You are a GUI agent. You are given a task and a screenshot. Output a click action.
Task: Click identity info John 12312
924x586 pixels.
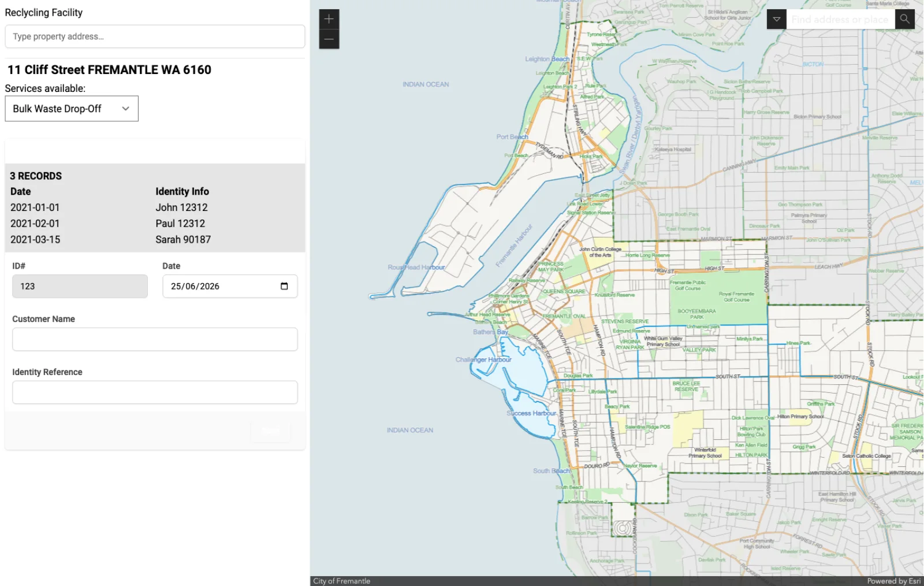(x=181, y=207)
